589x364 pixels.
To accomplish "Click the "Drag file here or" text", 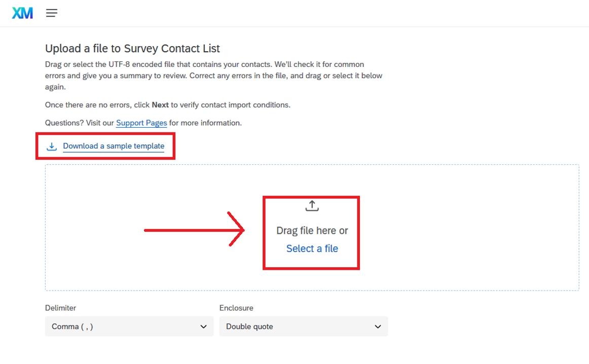I will [312, 231].
